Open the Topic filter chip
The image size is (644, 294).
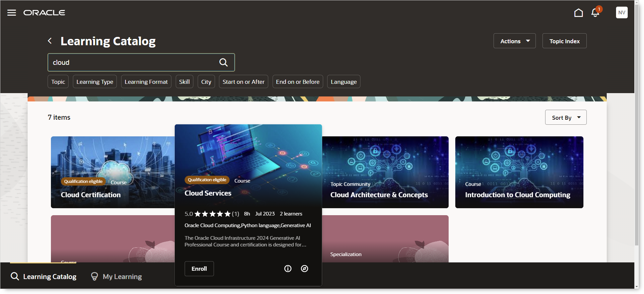coord(58,82)
